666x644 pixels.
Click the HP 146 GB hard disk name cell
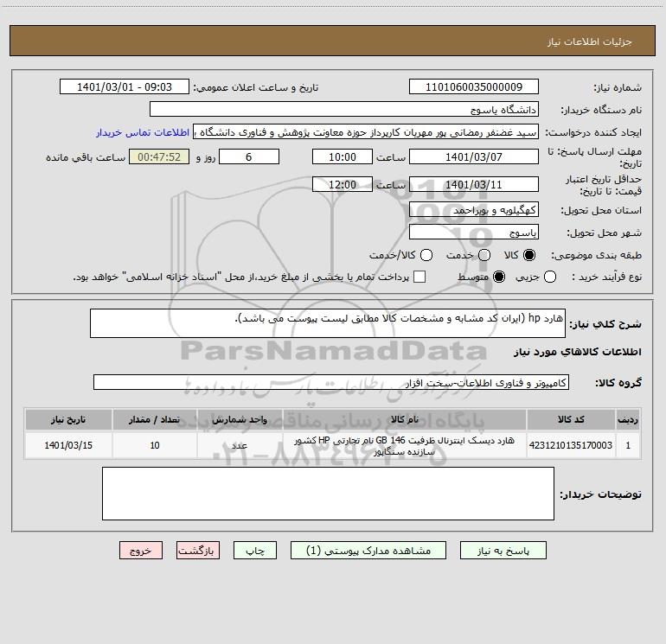point(405,445)
